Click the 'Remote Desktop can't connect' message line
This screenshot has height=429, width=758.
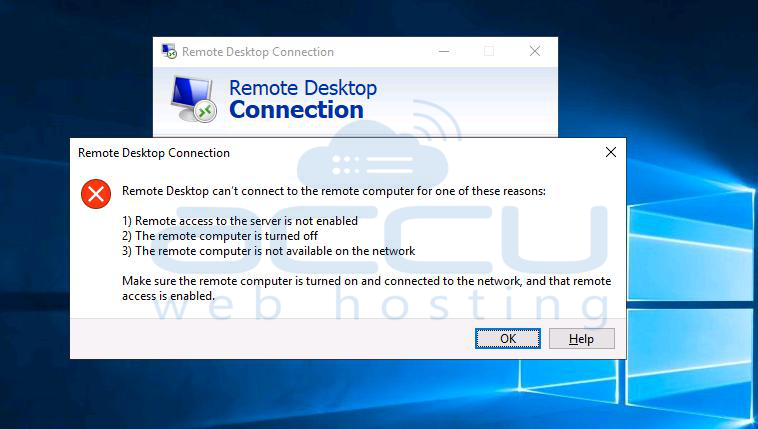tap(334, 191)
